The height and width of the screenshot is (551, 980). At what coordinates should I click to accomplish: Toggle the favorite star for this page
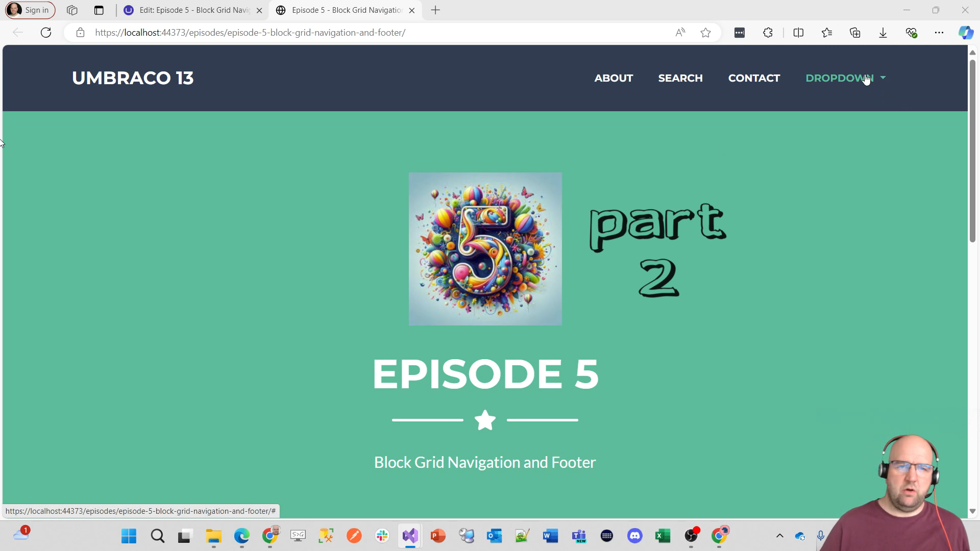(706, 32)
